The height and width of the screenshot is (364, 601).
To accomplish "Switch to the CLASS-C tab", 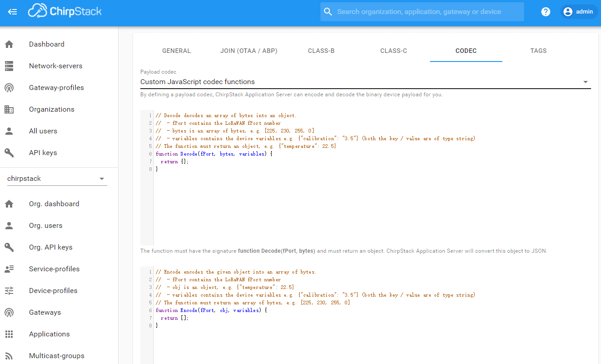I will 394,51.
